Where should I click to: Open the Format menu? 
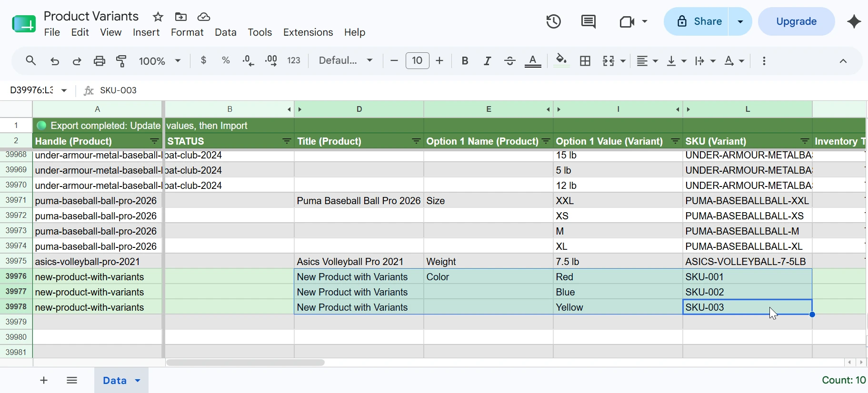[x=187, y=32]
